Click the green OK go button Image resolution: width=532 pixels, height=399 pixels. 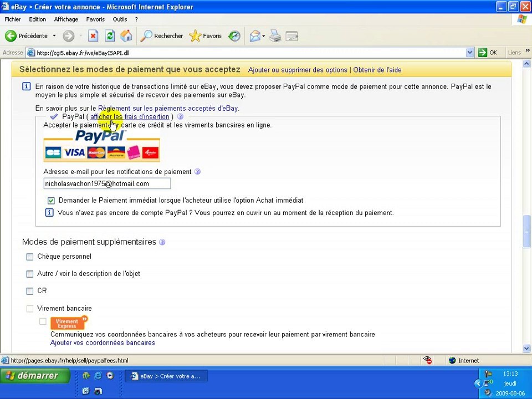tap(488, 53)
